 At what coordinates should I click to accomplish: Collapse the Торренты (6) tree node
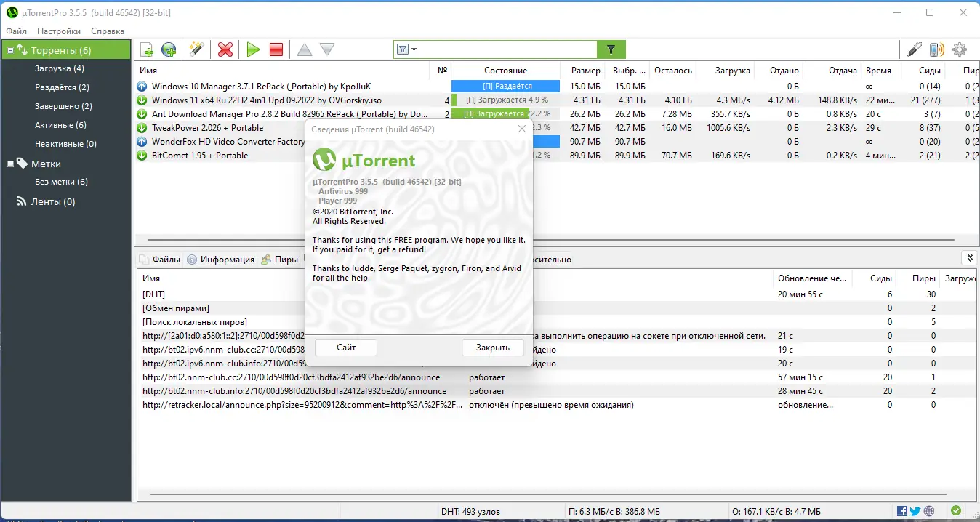pos(9,51)
